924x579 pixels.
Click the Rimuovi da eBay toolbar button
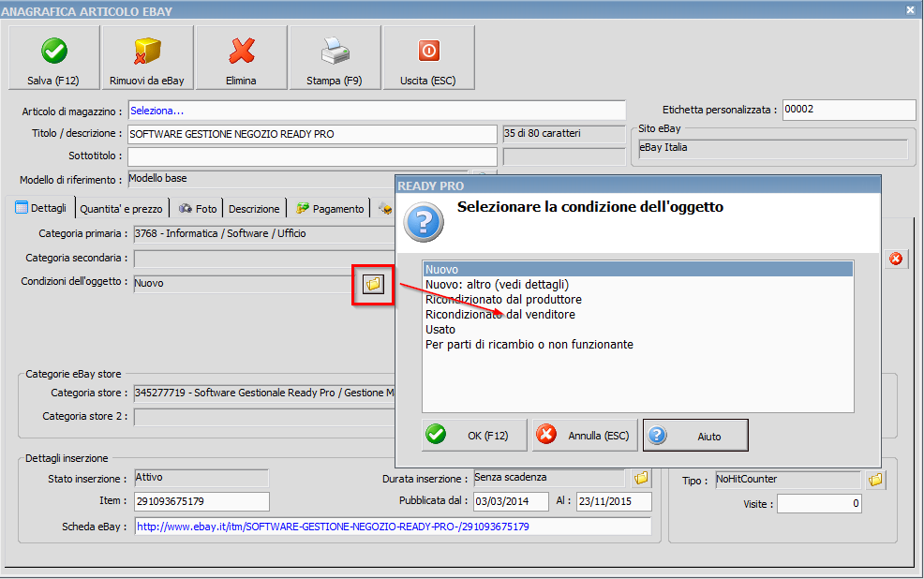pyautogui.click(x=147, y=58)
